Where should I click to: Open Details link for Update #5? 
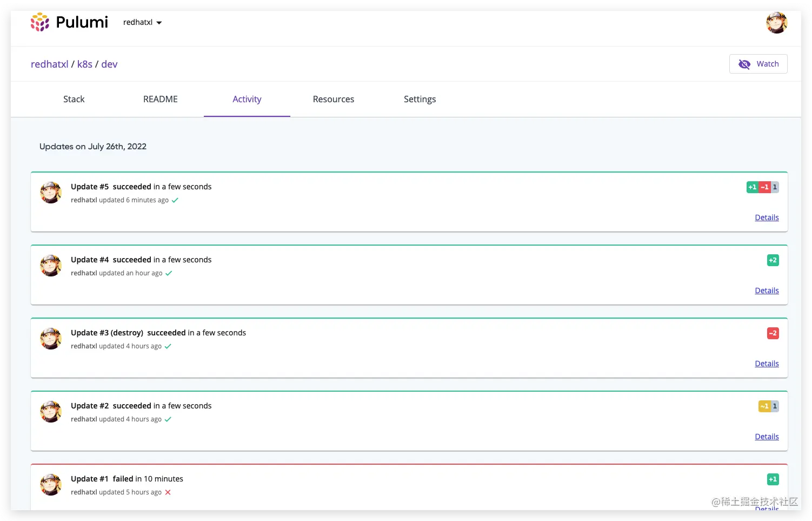point(767,217)
